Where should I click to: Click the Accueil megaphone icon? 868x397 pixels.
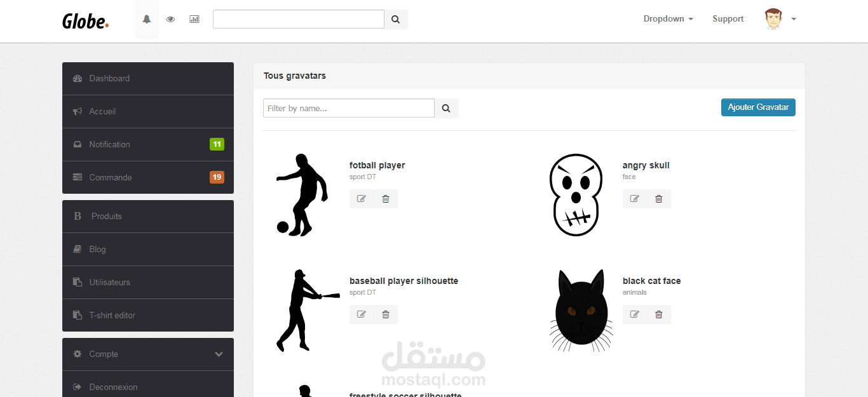click(x=78, y=112)
